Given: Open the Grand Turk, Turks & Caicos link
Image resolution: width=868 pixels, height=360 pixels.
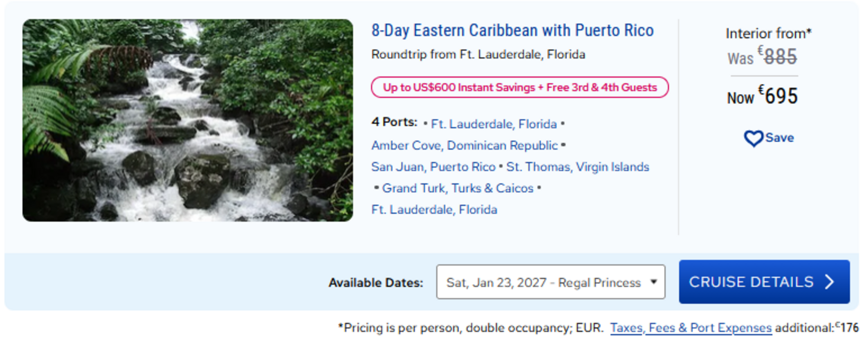Looking at the screenshot, I should [x=458, y=188].
